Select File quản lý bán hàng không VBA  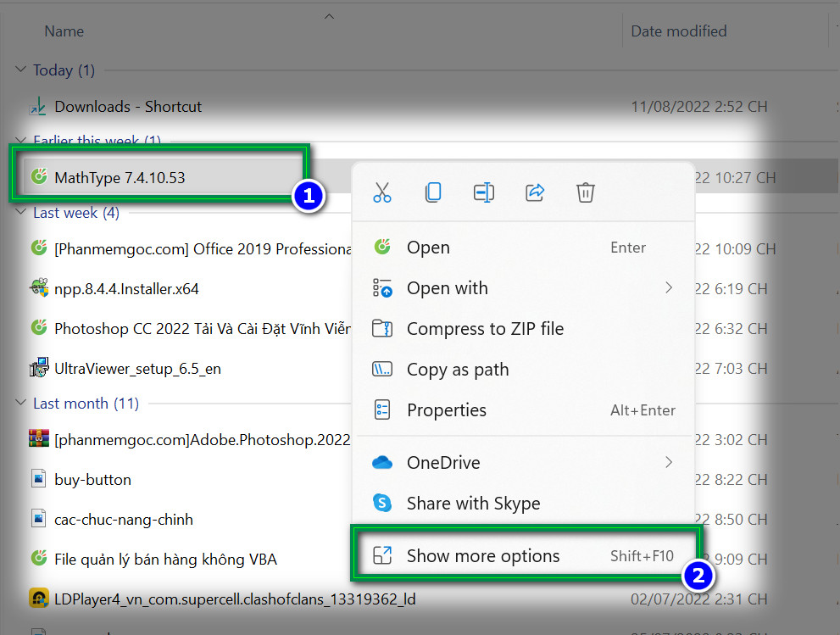coord(165,560)
